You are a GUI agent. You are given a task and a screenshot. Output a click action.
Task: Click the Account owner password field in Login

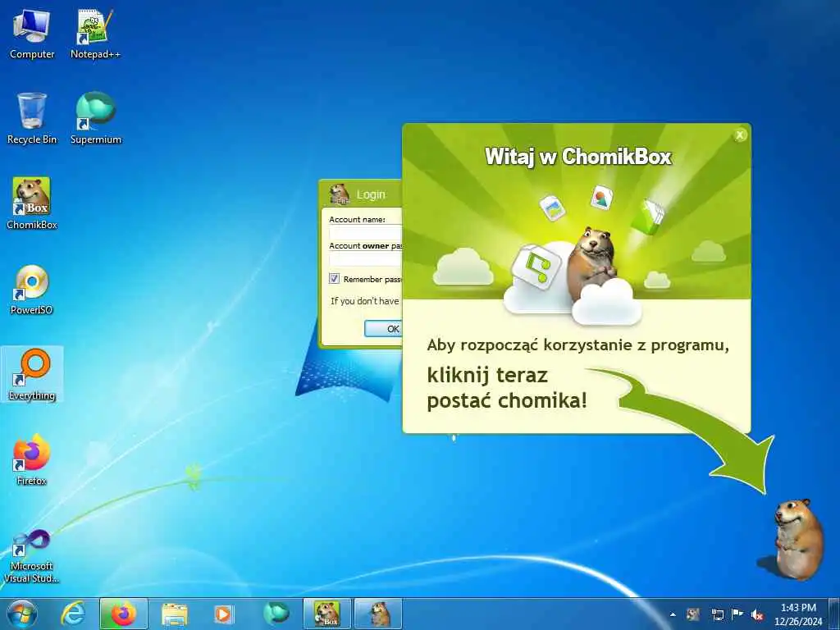tap(365, 259)
